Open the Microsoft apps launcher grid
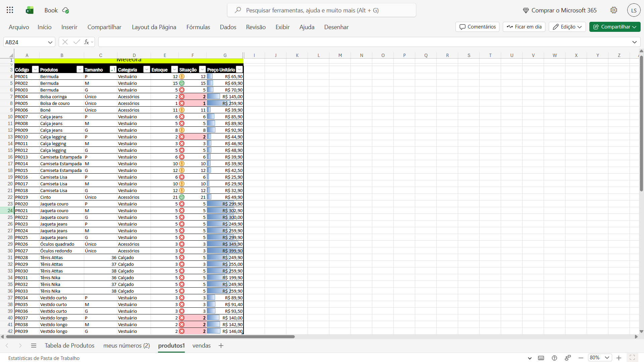This screenshot has height=362, width=644. 10,10
